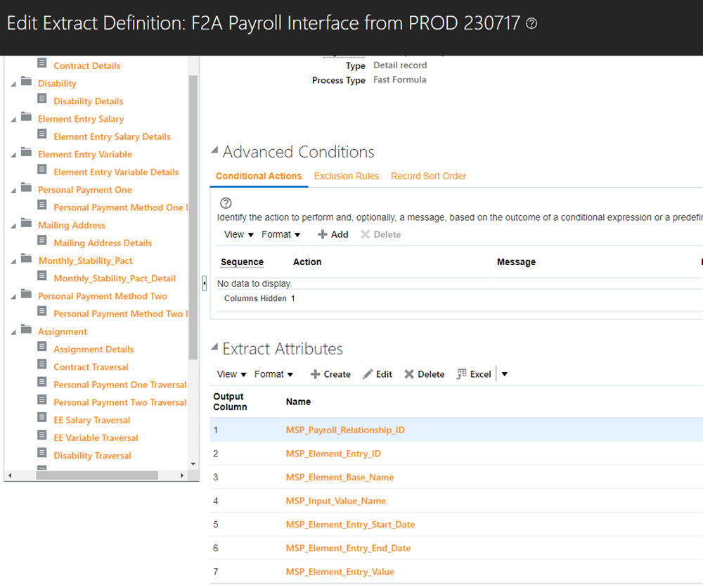Image resolution: width=703 pixels, height=588 pixels.
Task: Collapse the Mailing Address tree node
Action: point(13,226)
